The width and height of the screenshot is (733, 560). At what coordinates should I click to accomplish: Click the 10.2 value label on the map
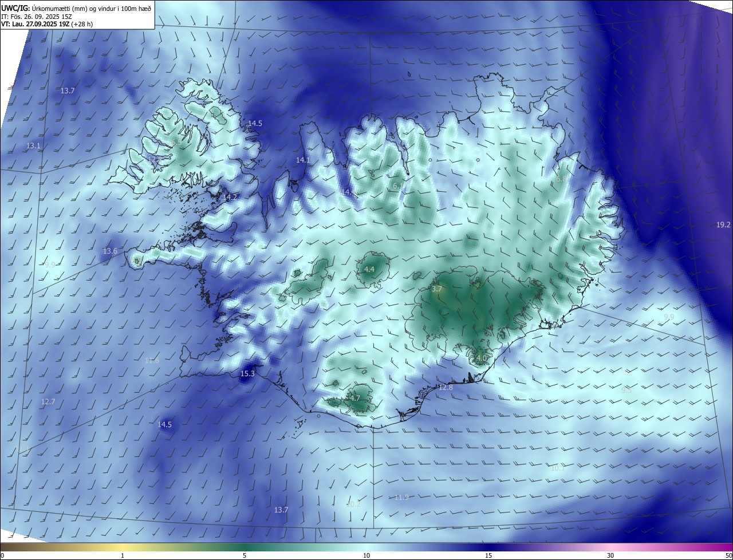pyautogui.click(x=354, y=504)
